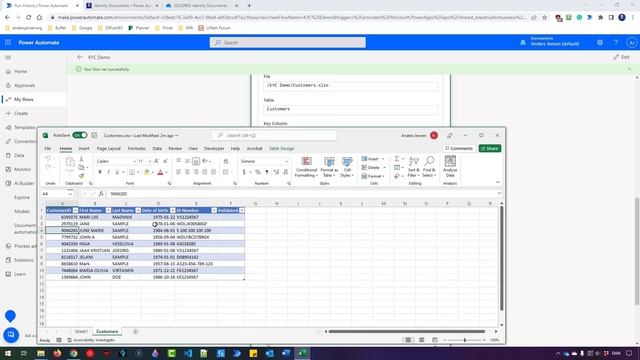Click the Format Painter brush icon
Screen dimensions: 640x360
pyautogui.click(x=81, y=176)
